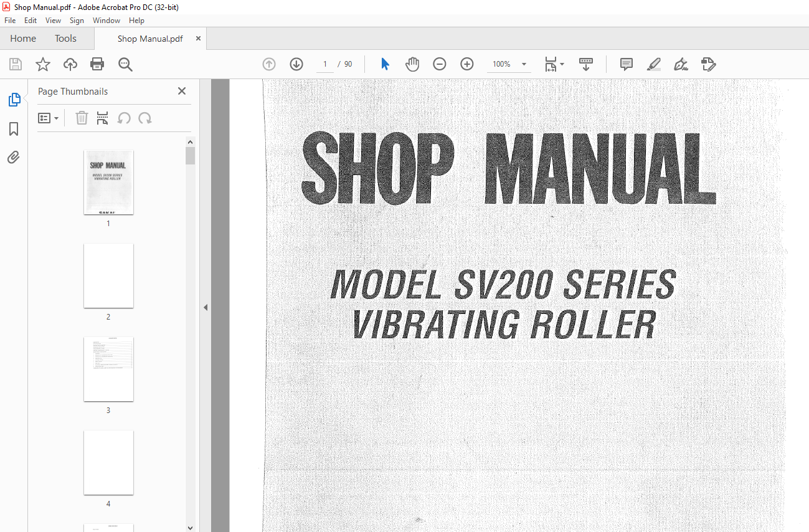The image size is (809, 532).
Task: Select page 3 thumbnail
Action: pos(108,369)
